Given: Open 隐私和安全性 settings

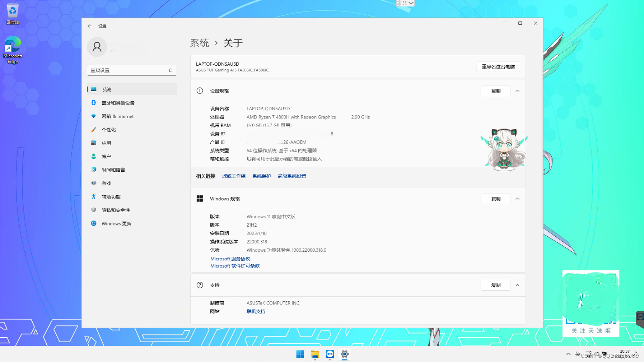Looking at the screenshot, I should coord(132,210).
